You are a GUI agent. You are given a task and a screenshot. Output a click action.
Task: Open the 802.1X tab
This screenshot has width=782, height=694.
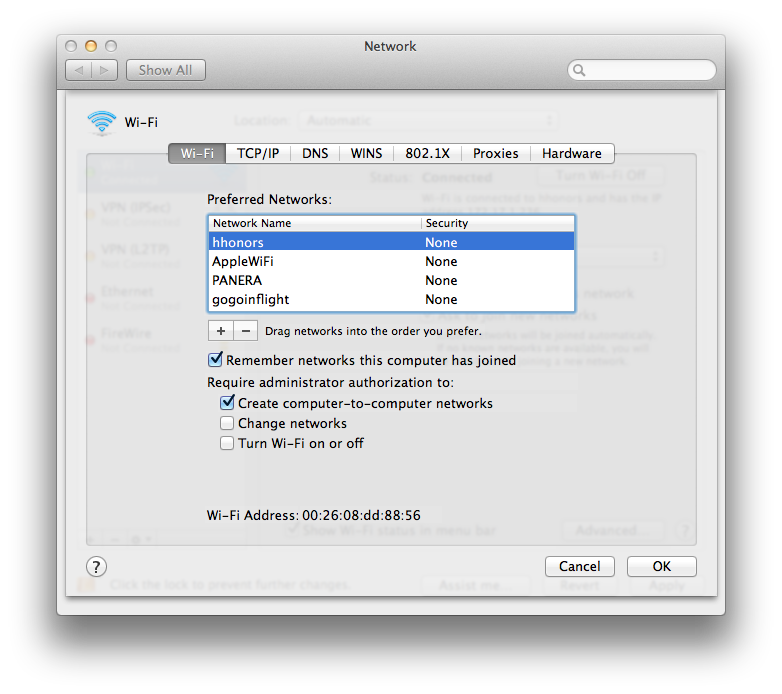click(427, 154)
